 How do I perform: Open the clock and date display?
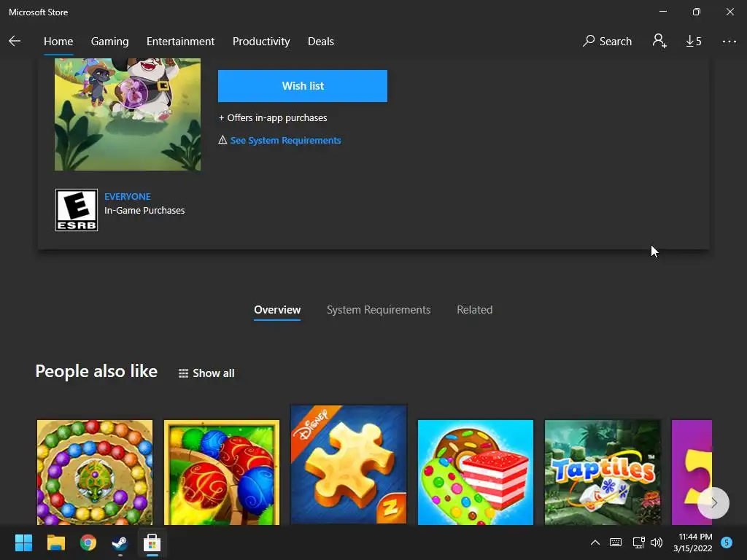point(693,542)
